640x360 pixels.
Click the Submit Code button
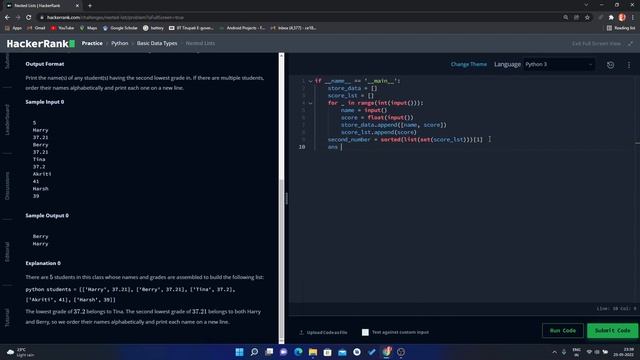(x=612, y=331)
